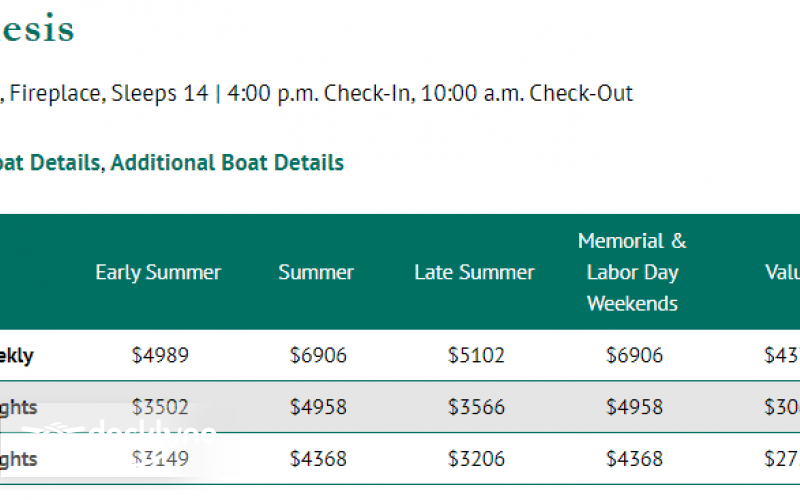The width and height of the screenshot is (800, 500).
Task: Select the $4368 price under Summer column
Action: click(x=318, y=459)
